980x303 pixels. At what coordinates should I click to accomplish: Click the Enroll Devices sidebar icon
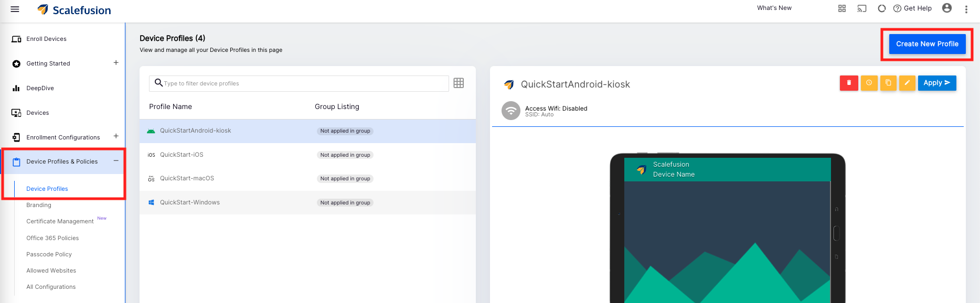coord(16,39)
